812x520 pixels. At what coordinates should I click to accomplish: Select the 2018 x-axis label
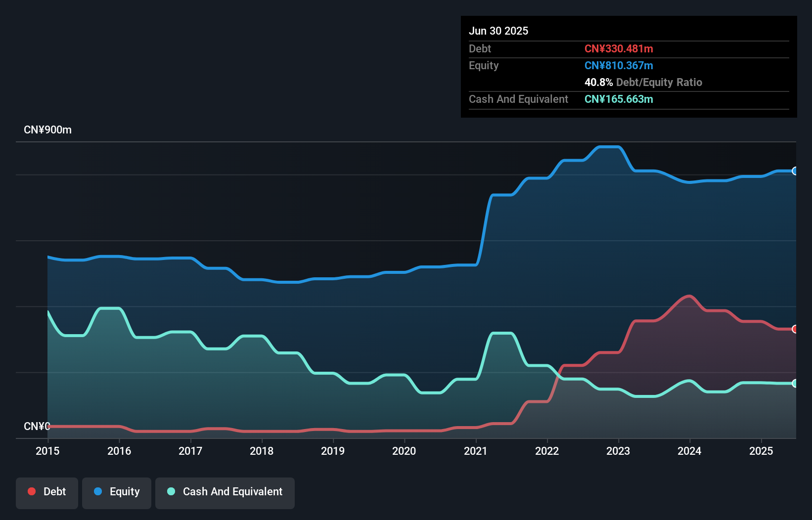tap(262, 451)
